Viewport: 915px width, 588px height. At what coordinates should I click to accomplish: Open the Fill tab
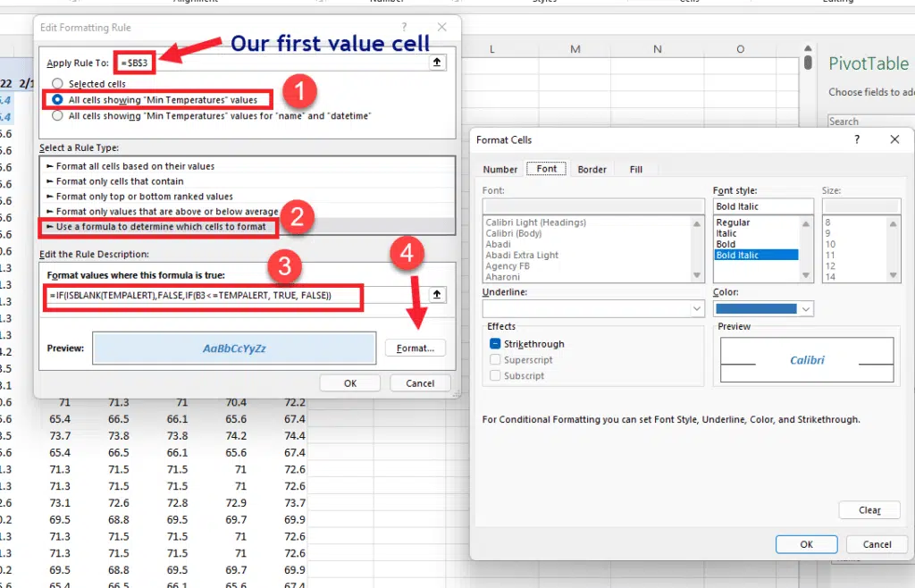point(635,169)
